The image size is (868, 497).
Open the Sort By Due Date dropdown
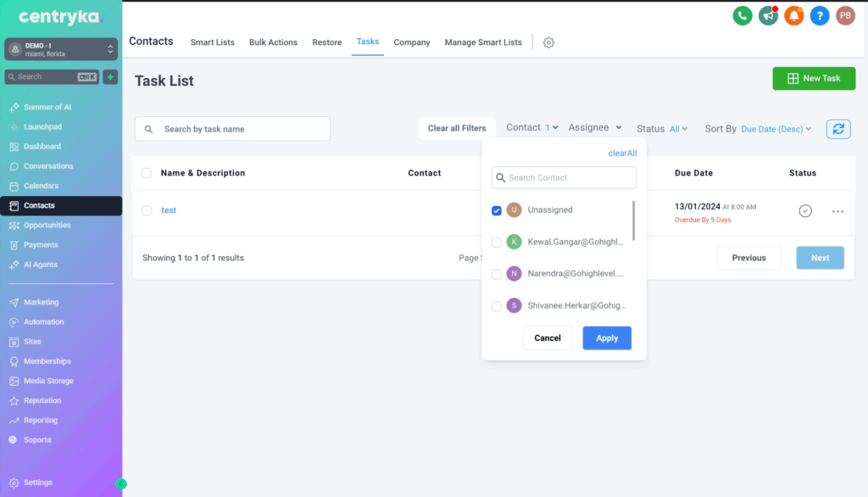(x=758, y=129)
